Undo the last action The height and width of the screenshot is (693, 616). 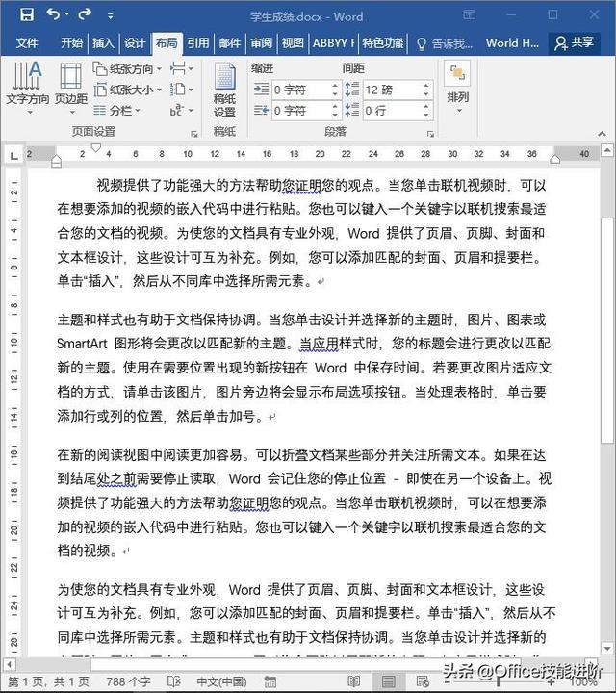pyautogui.click(x=53, y=14)
